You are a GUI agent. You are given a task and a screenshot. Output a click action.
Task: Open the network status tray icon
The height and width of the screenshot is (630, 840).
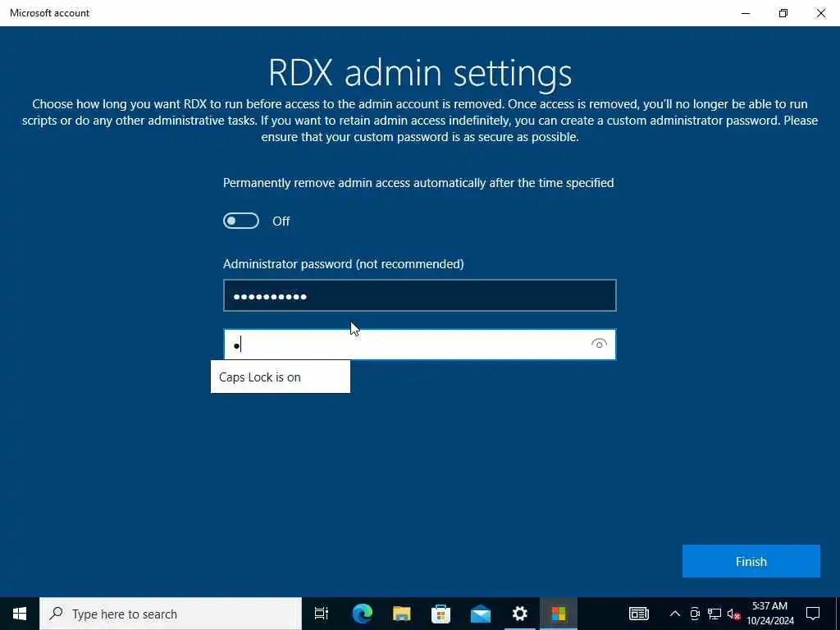pyautogui.click(x=714, y=614)
